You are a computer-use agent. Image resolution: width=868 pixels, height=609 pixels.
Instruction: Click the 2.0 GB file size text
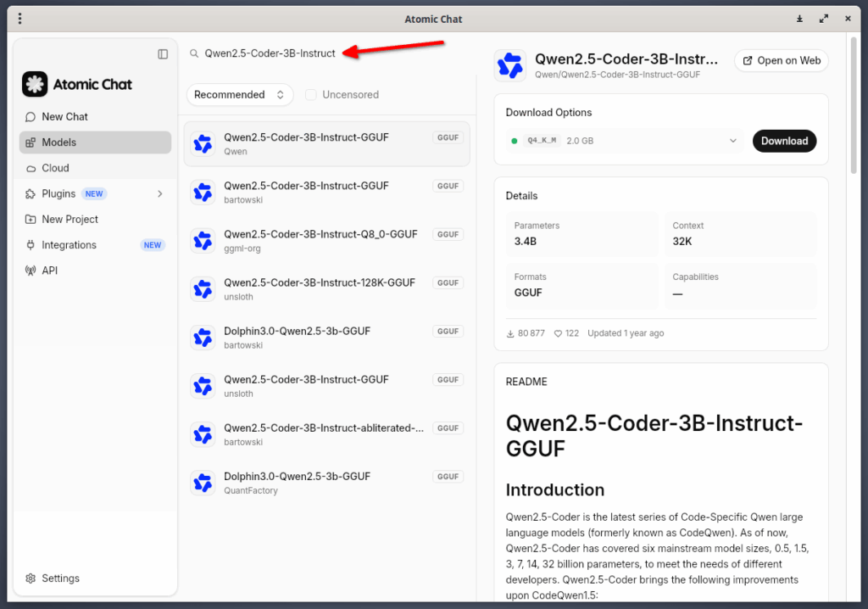(x=580, y=142)
